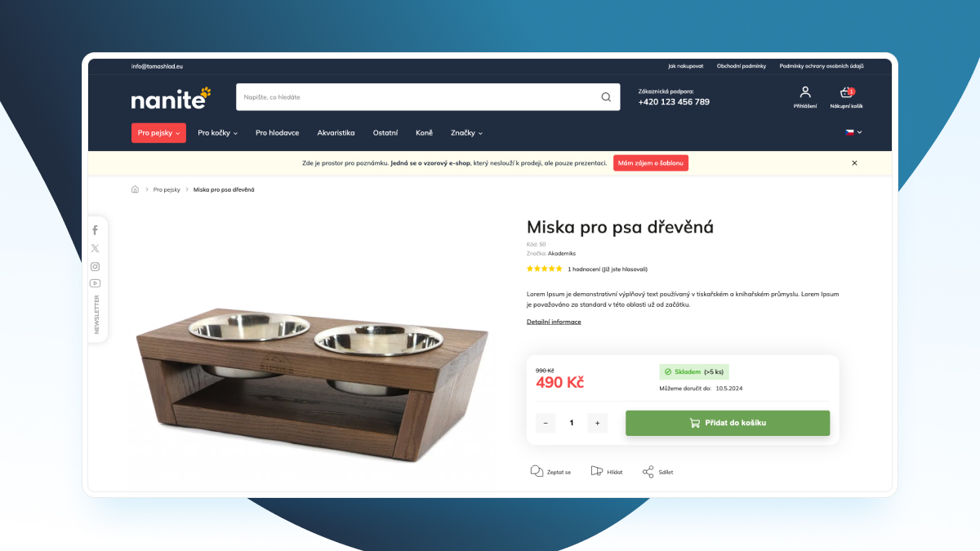
Task: Open the X social sidebar icon
Action: [95, 248]
